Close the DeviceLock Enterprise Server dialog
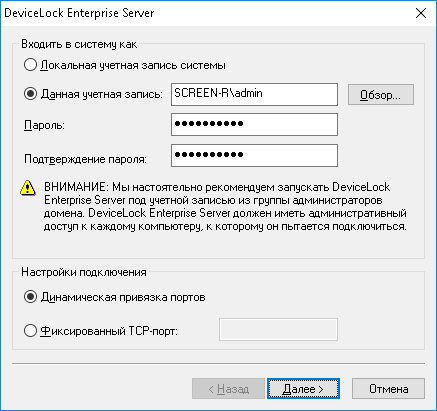Viewport: 437px width, 411px height. tap(421, 13)
